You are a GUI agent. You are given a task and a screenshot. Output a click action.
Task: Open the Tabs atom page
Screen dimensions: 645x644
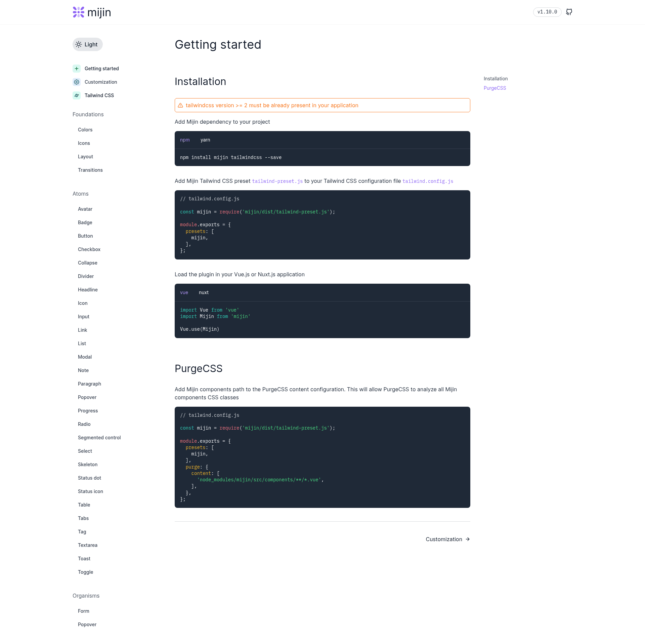(x=83, y=518)
